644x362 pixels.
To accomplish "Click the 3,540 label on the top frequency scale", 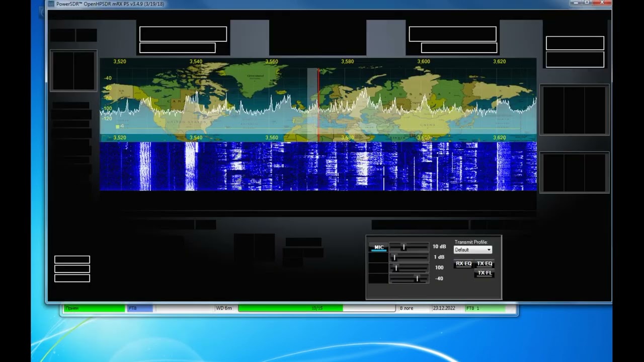I will pos(196,61).
